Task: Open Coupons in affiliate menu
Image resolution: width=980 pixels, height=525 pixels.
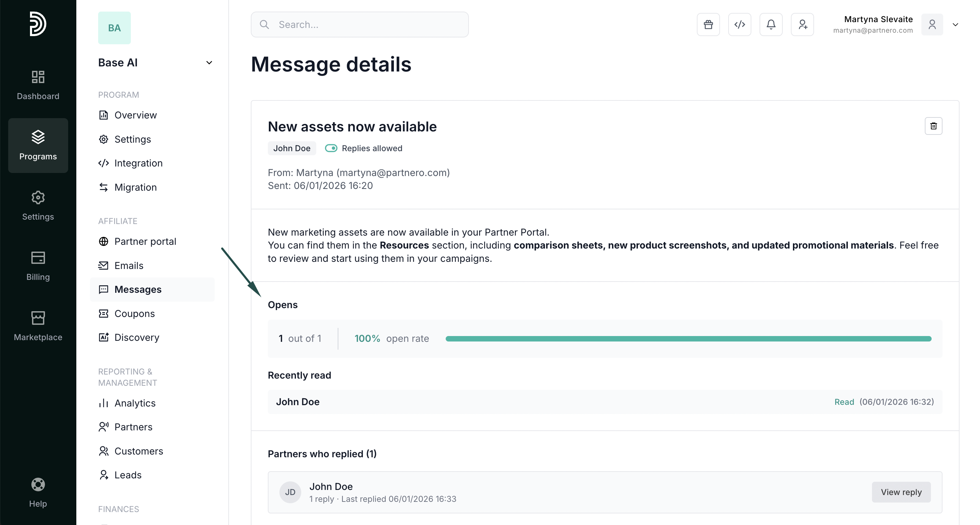Action: pyautogui.click(x=134, y=314)
